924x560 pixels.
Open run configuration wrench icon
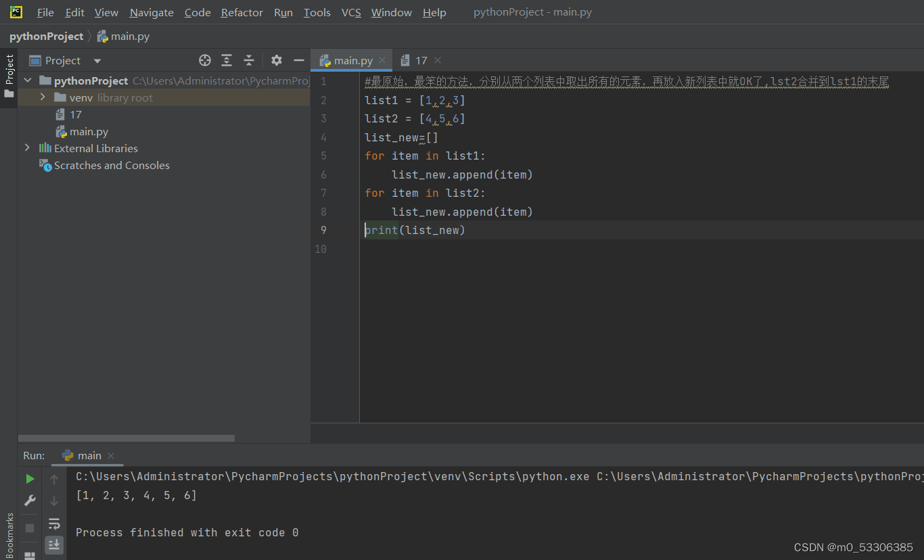[30, 500]
